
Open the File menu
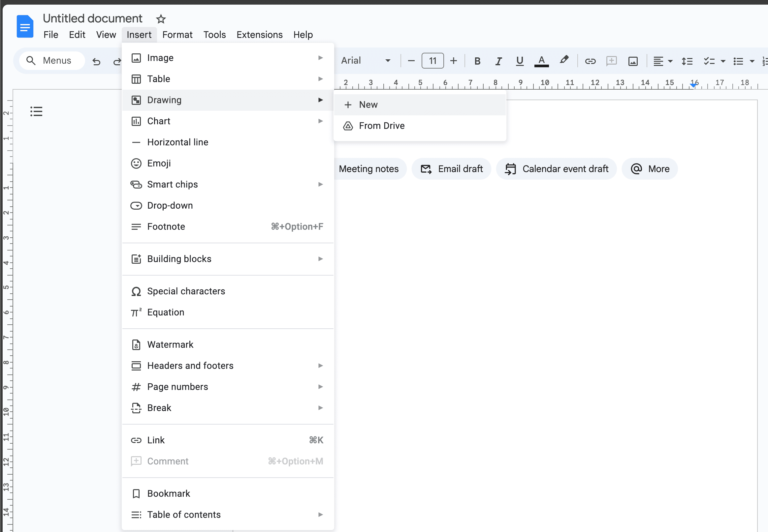(51, 35)
